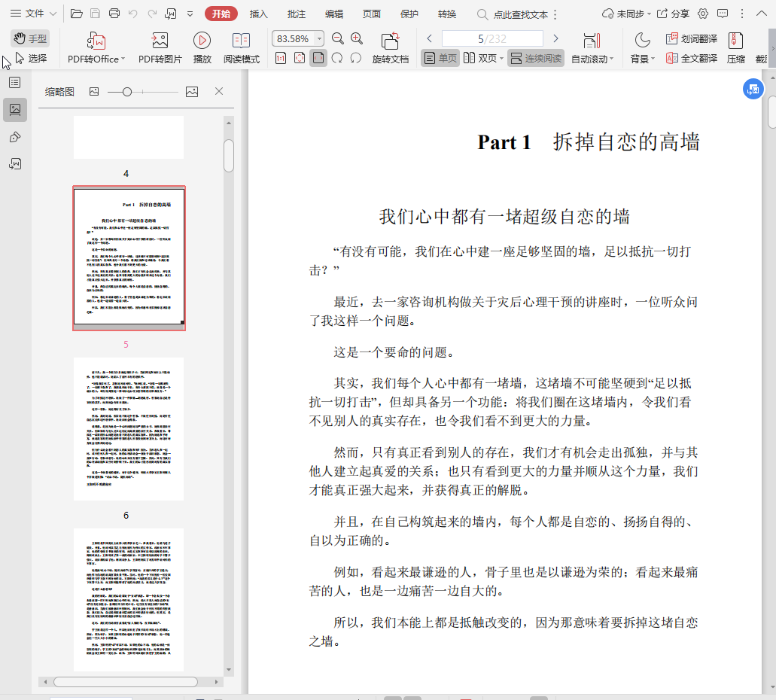This screenshot has width=776, height=700.
Task: Click the save icon
Action: point(95,14)
